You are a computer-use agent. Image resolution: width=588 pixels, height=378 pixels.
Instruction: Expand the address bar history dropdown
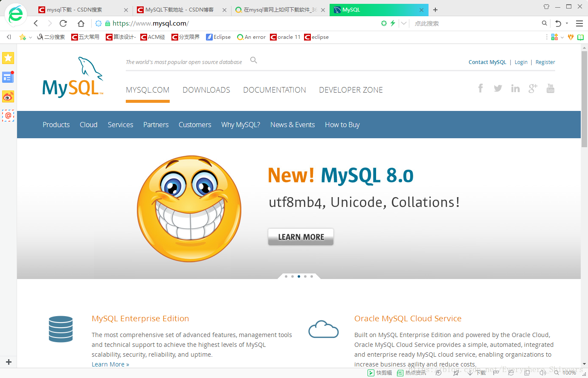(x=404, y=23)
